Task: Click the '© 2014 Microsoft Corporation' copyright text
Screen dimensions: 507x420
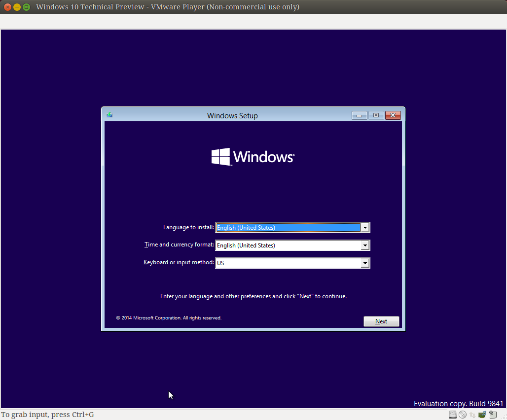Action: (x=169, y=318)
